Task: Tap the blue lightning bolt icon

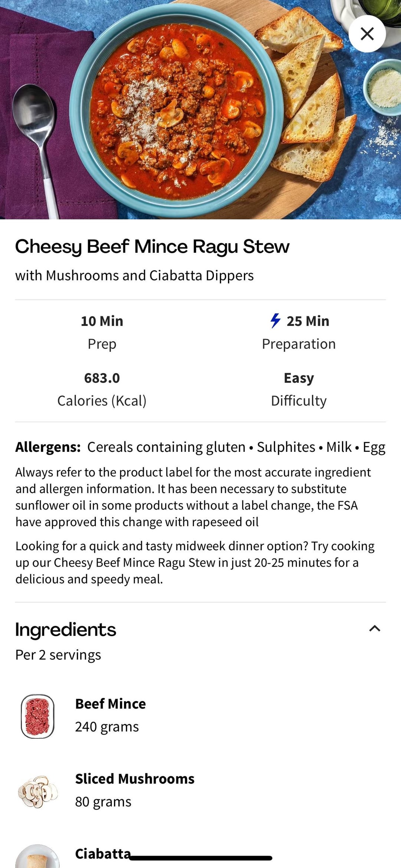Action: pos(275,321)
